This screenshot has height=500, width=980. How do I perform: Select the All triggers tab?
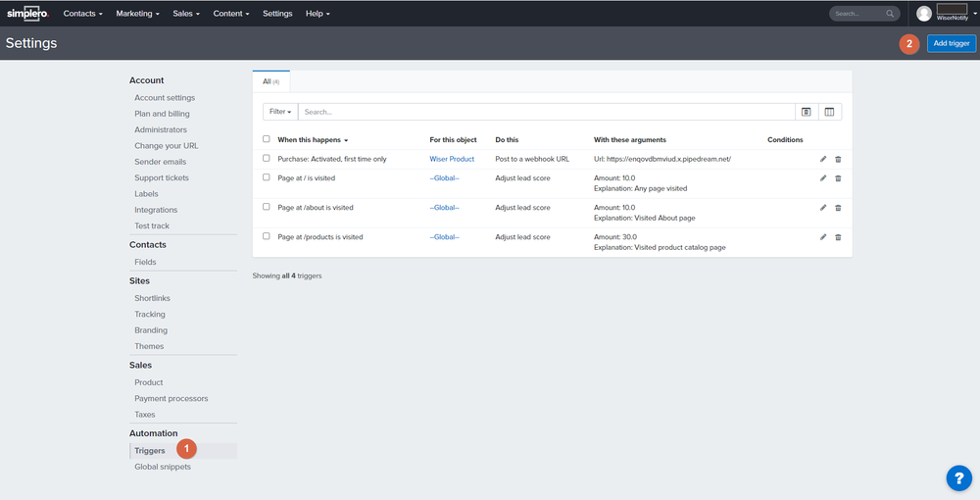pos(270,81)
